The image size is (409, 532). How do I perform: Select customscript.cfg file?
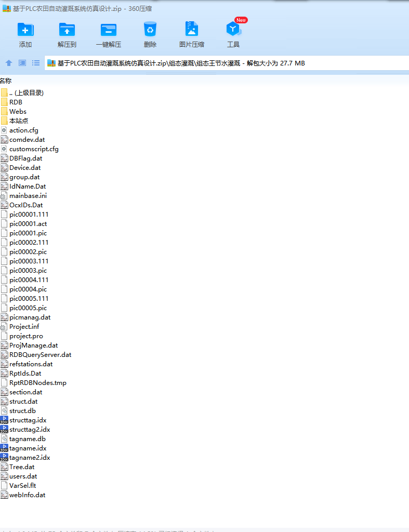click(34, 149)
